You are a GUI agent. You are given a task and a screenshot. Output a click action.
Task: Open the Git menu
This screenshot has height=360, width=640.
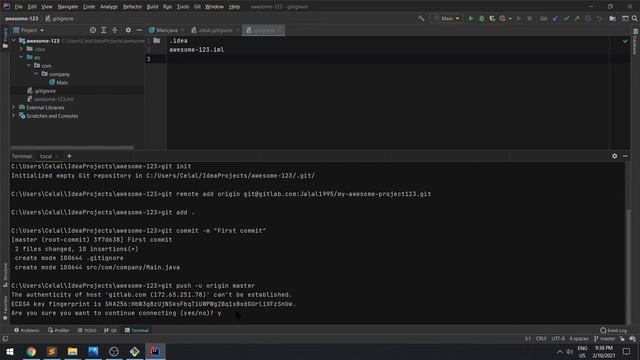[x=197, y=7]
